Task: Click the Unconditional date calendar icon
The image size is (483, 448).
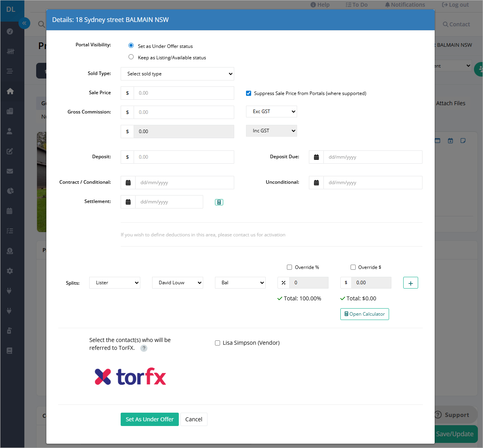Action: pos(316,183)
